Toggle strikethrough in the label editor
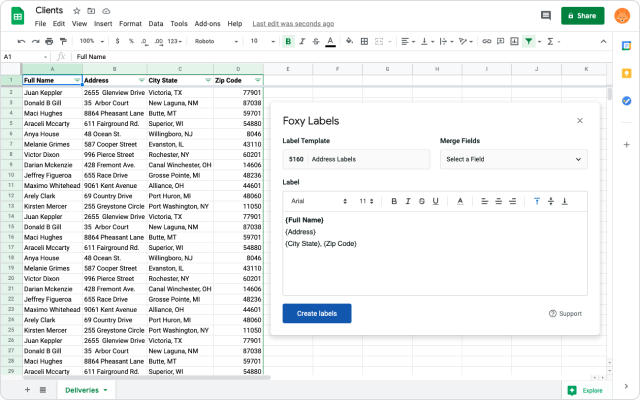Screen dimensions: 640x400 (x=422, y=201)
